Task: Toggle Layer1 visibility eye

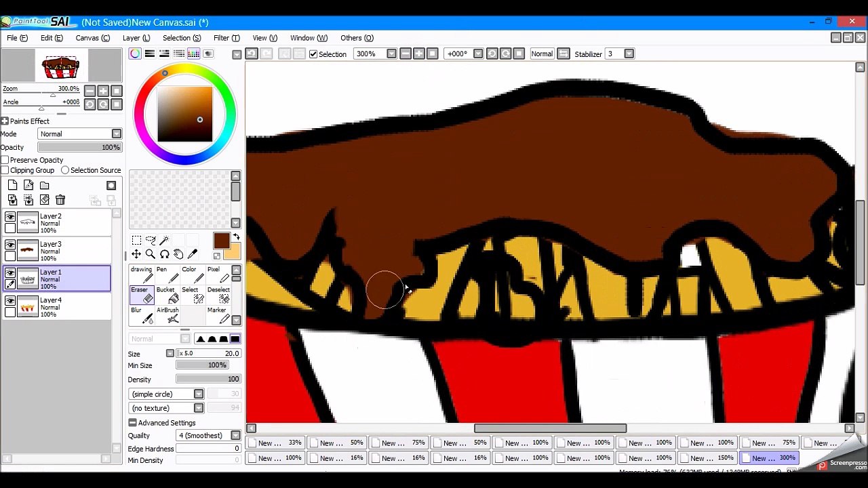Action: coord(10,272)
